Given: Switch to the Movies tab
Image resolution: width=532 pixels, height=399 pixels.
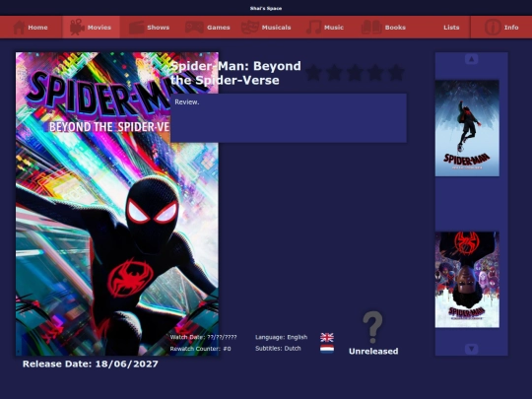Looking at the screenshot, I should click(91, 28).
